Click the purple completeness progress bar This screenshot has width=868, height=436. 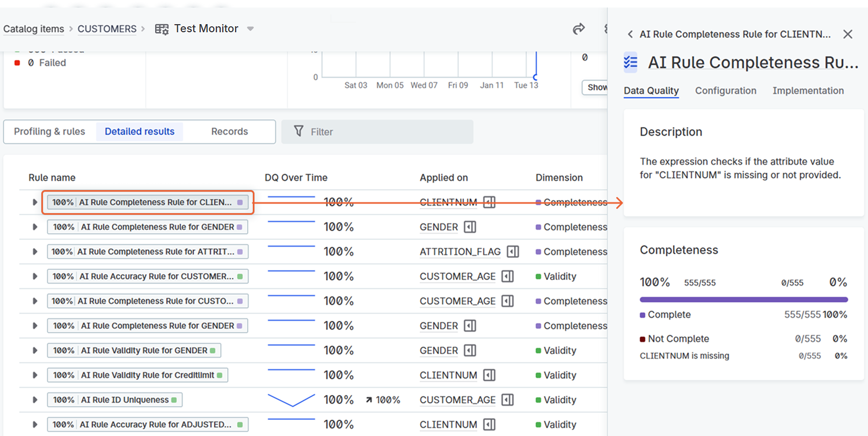743,300
